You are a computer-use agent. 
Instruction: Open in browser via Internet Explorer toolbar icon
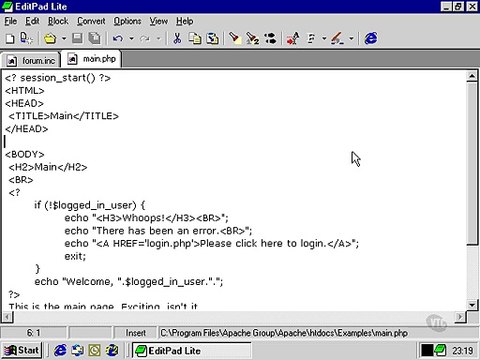click(x=371, y=39)
